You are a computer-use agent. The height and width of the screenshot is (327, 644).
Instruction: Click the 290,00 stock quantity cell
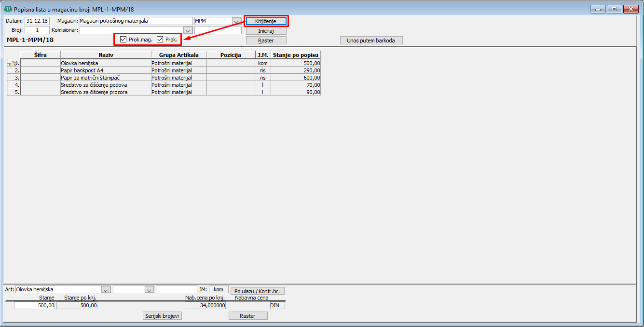point(296,70)
